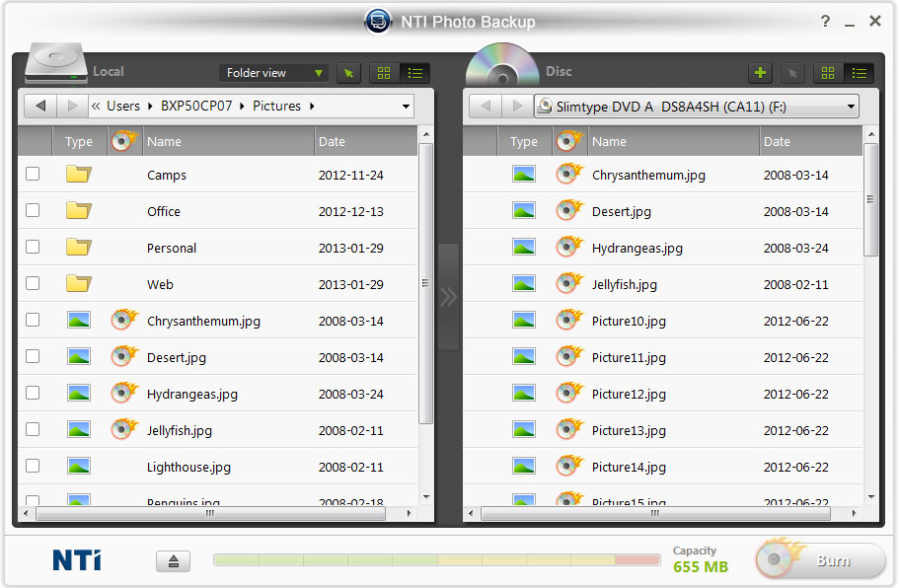Click the greyed cursor icon in Disc panel
Viewport: 899px width, 588px height.
click(x=792, y=73)
